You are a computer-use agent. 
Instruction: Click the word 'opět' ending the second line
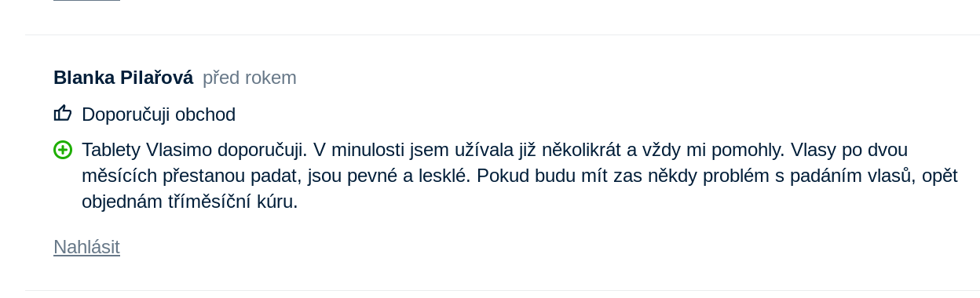pos(940,176)
